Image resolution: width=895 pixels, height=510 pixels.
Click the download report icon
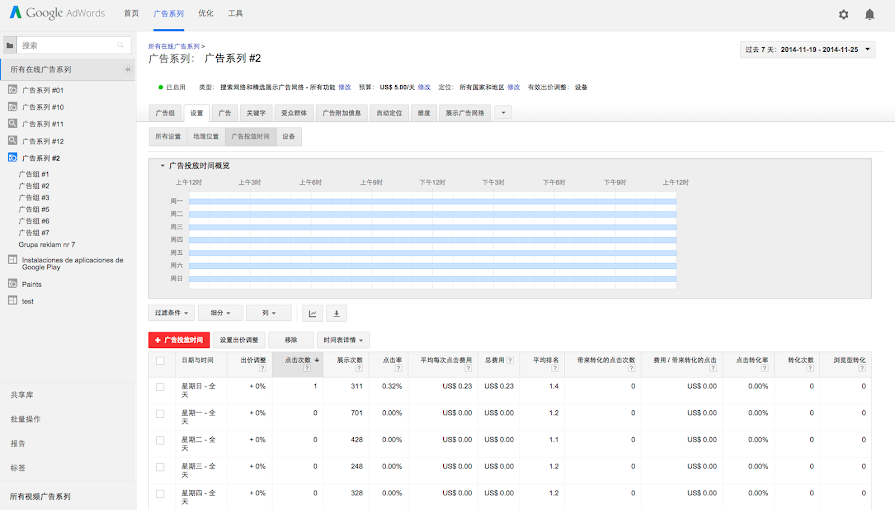[x=337, y=313]
